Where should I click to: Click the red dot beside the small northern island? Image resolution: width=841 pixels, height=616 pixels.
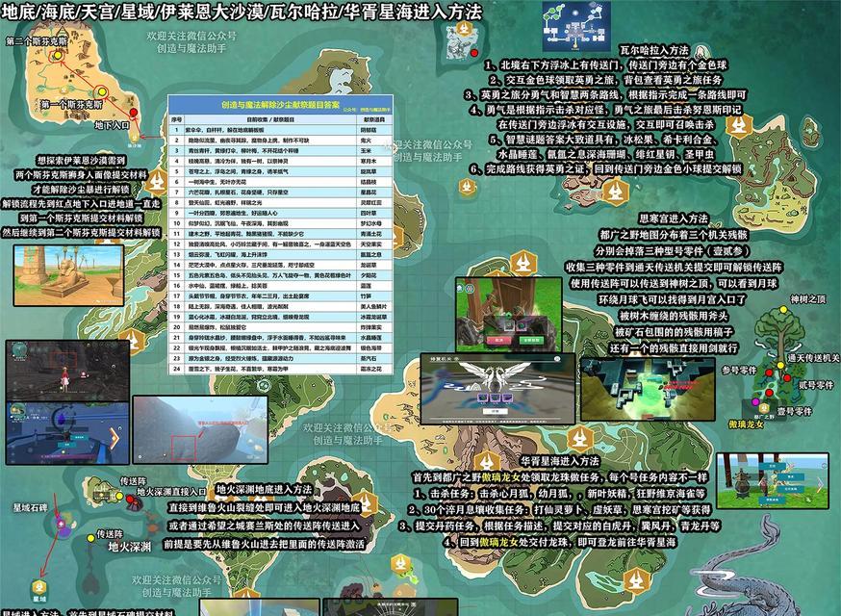point(474,53)
